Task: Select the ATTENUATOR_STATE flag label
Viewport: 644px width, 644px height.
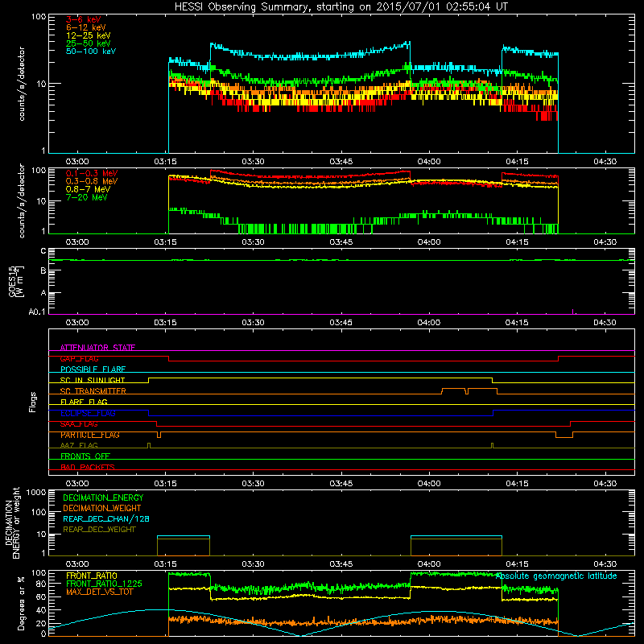Action: [97, 348]
